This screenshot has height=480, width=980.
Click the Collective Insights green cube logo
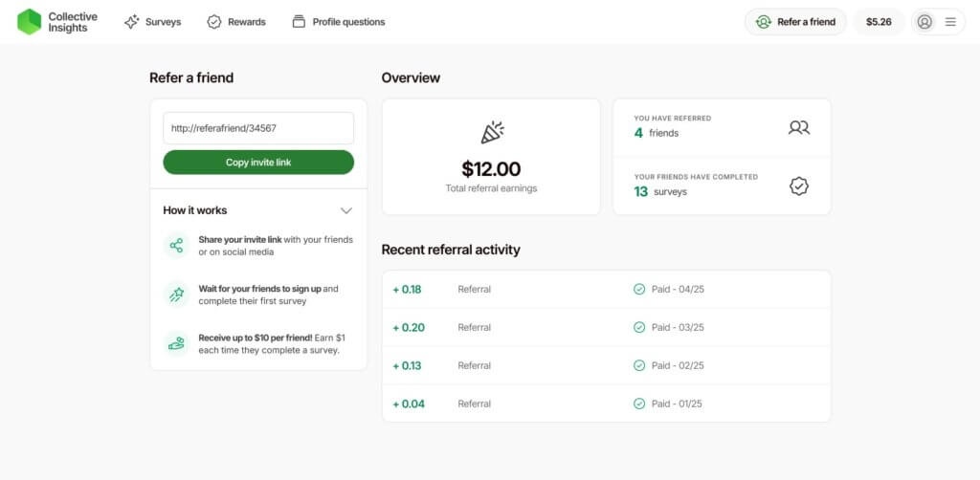[30, 22]
